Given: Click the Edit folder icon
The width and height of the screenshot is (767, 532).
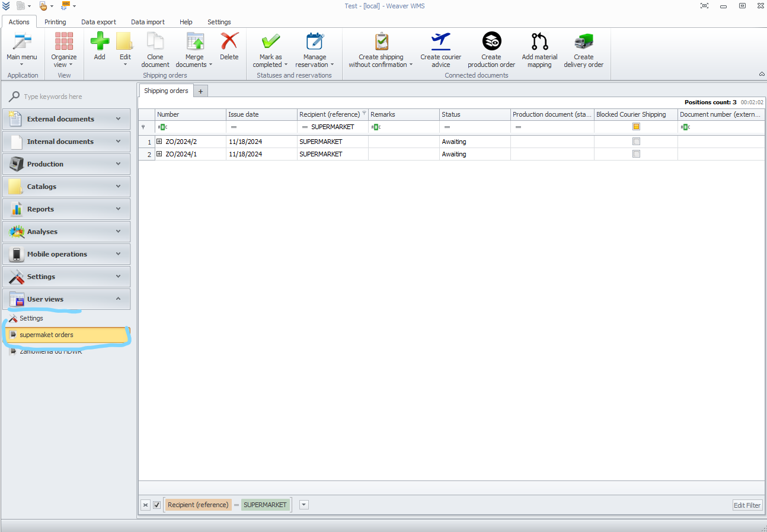Looking at the screenshot, I should point(124,41).
